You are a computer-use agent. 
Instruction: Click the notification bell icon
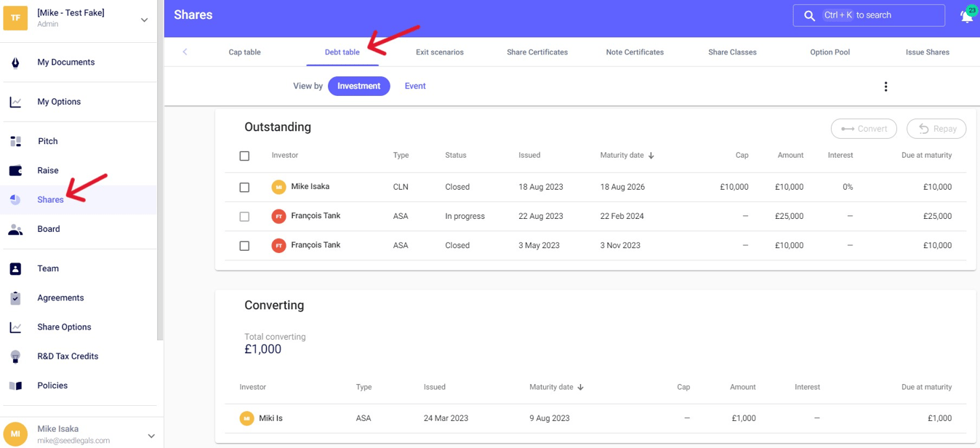pyautogui.click(x=966, y=16)
